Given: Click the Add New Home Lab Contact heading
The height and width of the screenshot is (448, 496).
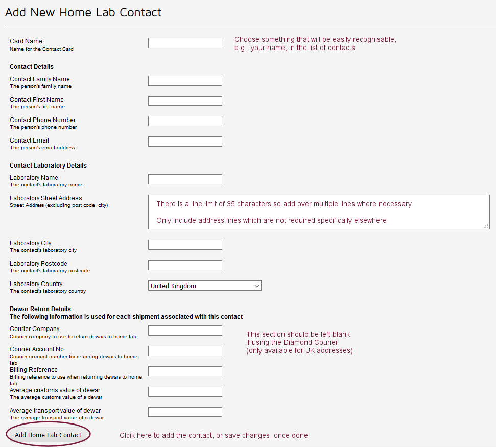Looking at the screenshot, I should (x=83, y=12).
